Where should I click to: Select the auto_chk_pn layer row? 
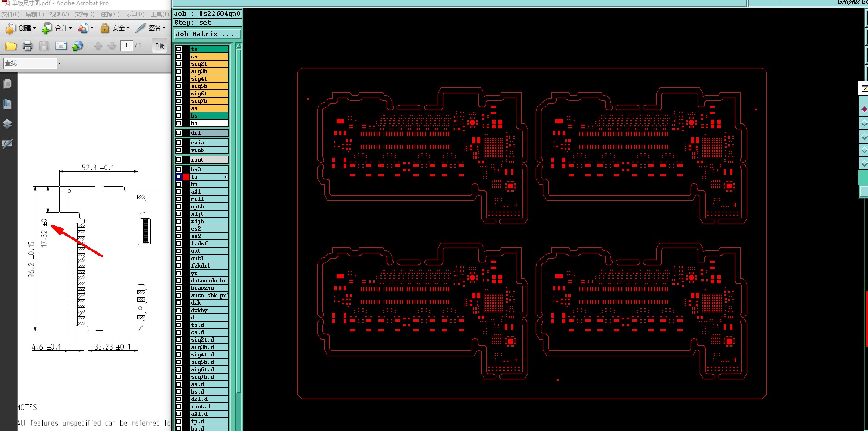point(209,295)
